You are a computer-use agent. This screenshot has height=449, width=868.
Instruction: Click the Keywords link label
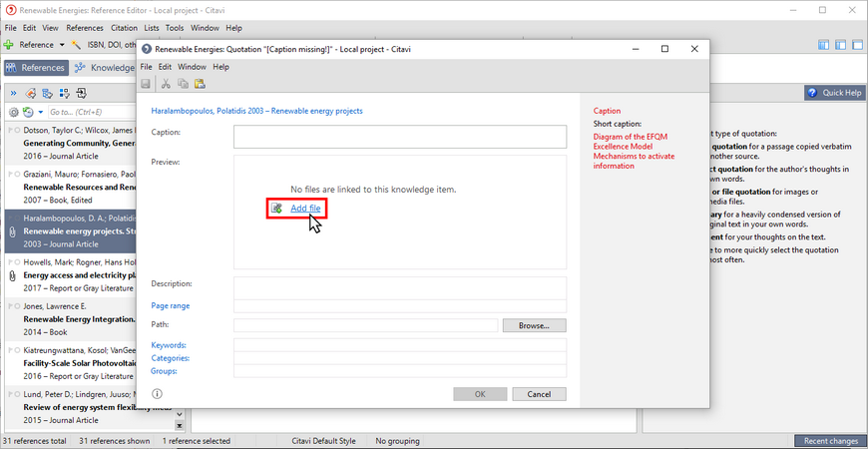[x=169, y=345]
